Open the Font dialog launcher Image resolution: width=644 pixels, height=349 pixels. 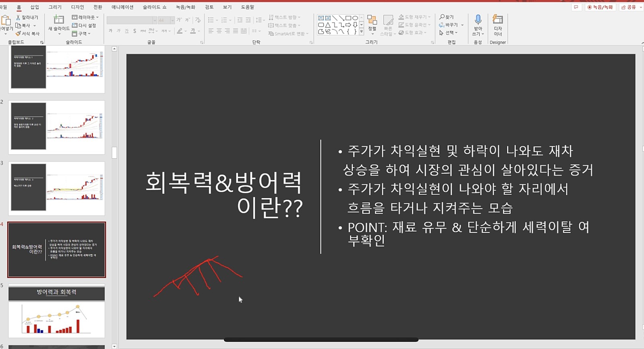202,42
